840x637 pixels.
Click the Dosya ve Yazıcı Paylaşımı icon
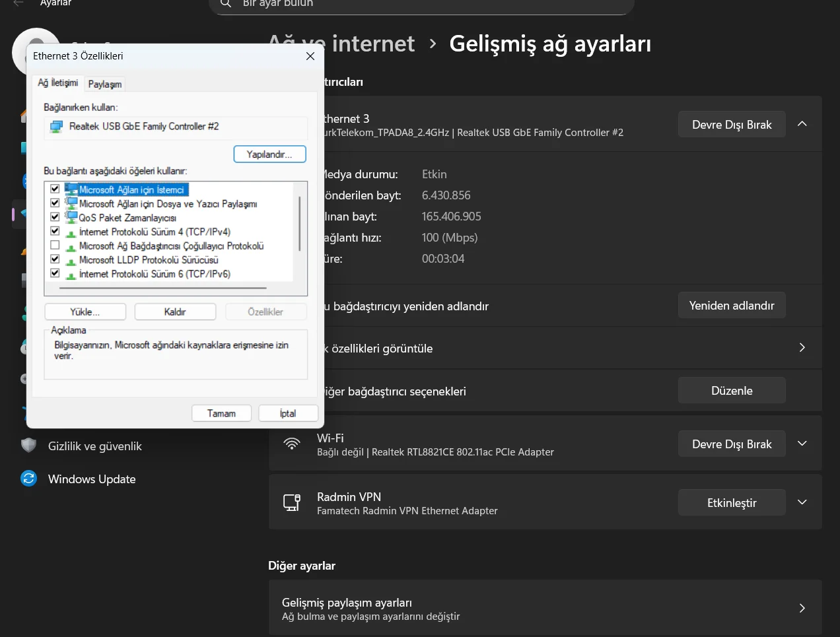coord(71,203)
